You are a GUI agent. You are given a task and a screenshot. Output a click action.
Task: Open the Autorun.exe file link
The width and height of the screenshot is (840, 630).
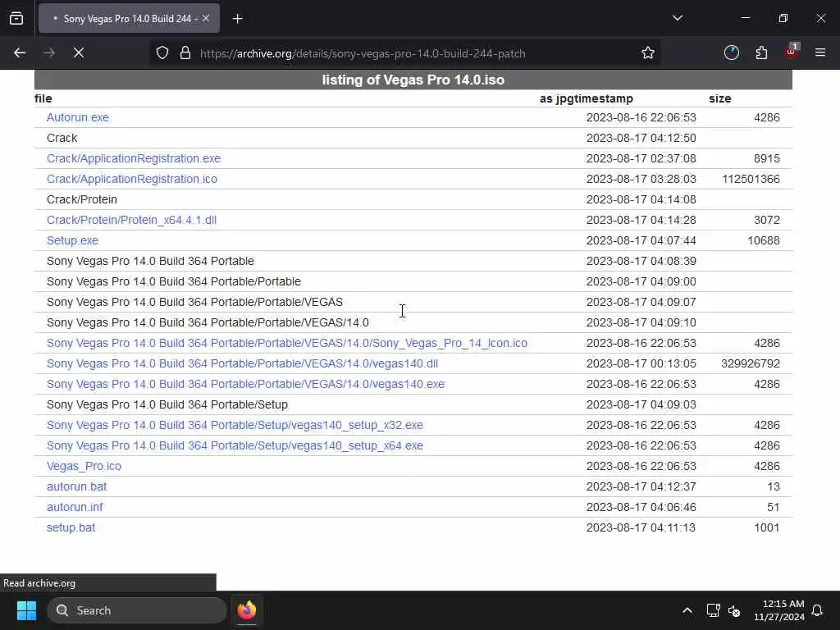tap(78, 117)
